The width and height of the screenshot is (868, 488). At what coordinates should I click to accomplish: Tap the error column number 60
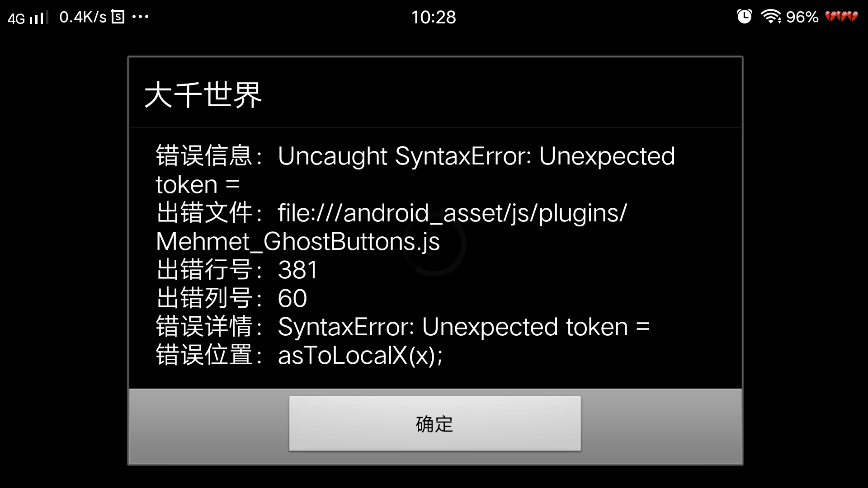pyautogui.click(x=292, y=299)
